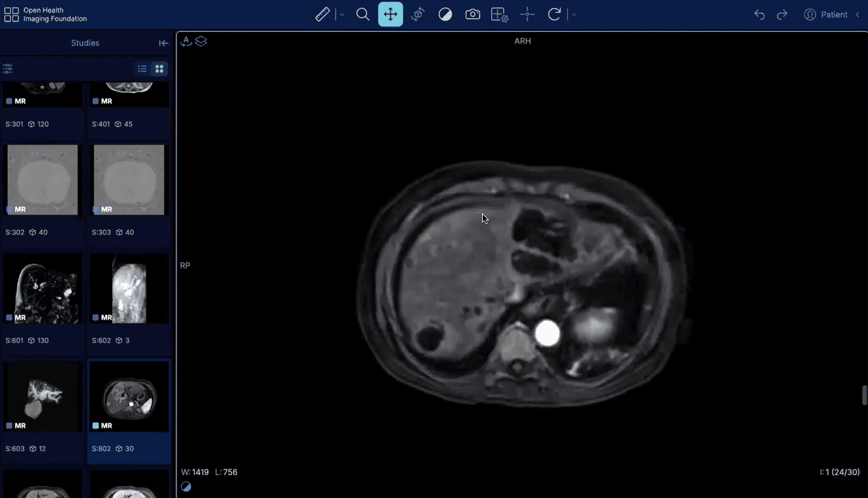Open series S:601 thumbnail

pos(43,289)
